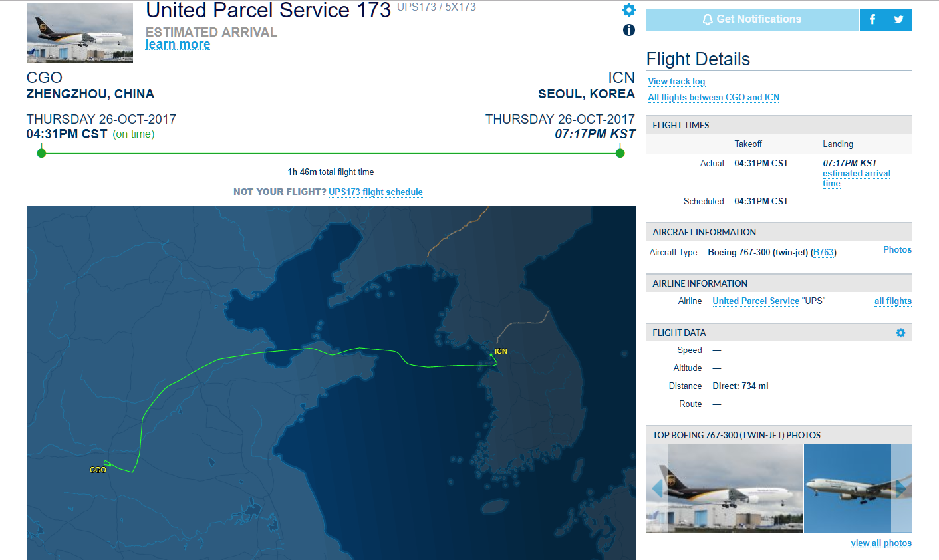Image resolution: width=939 pixels, height=560 pixels.
Task: Open View track log link
Action: click(x=676, y=81)
